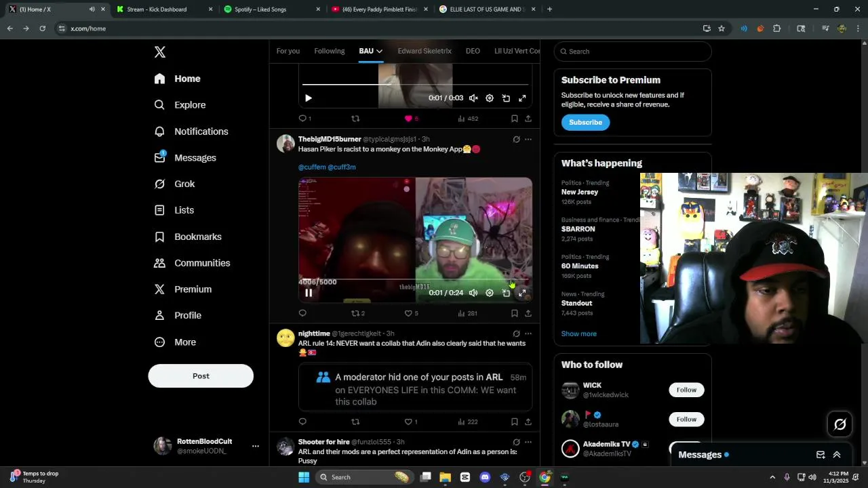Share TheBigMD15burner post

pyautogui.click(x=528, y=313)
